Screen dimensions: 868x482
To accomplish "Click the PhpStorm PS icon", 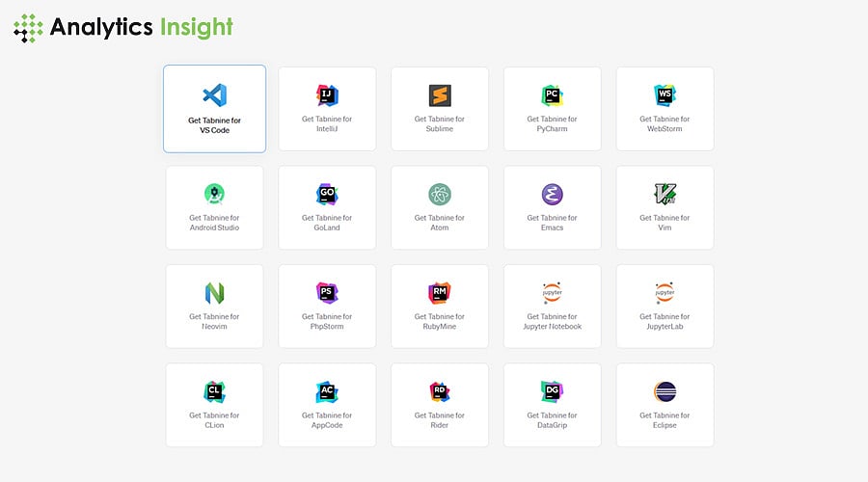I will click(327, 292).
